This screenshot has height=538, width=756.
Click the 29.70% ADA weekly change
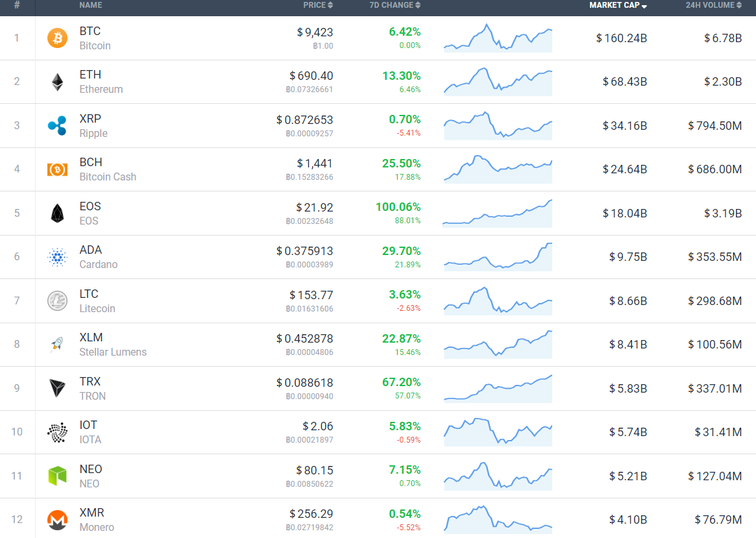pos(401,251)
